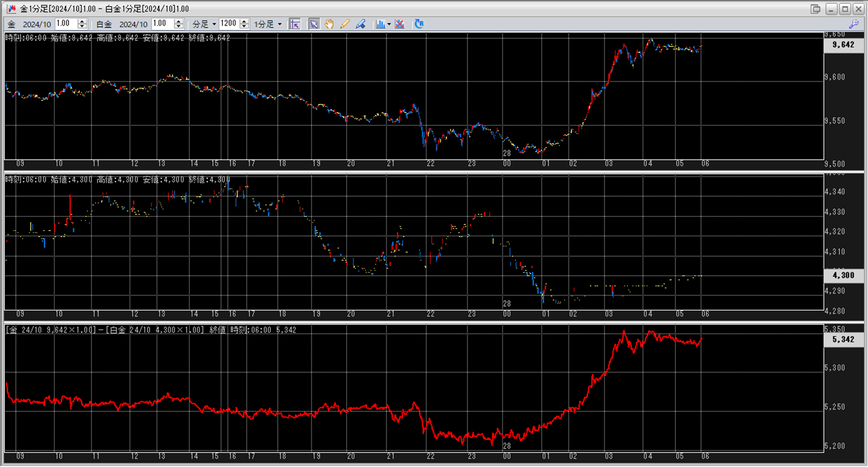Decrease the platinum multiplier stepper
Image resolution: width=868 pixels, height=467 pixels.
[179, 27]
